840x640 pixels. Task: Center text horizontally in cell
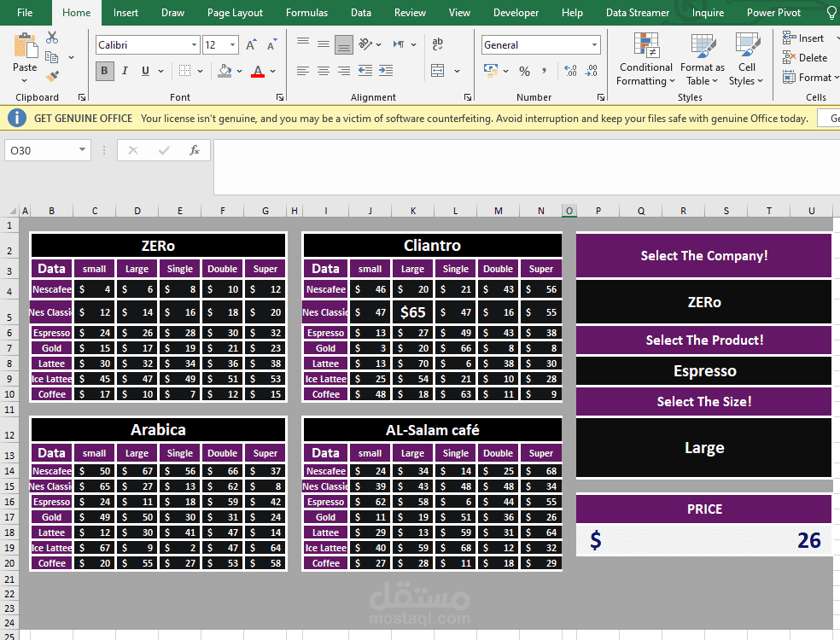point(324,71)
